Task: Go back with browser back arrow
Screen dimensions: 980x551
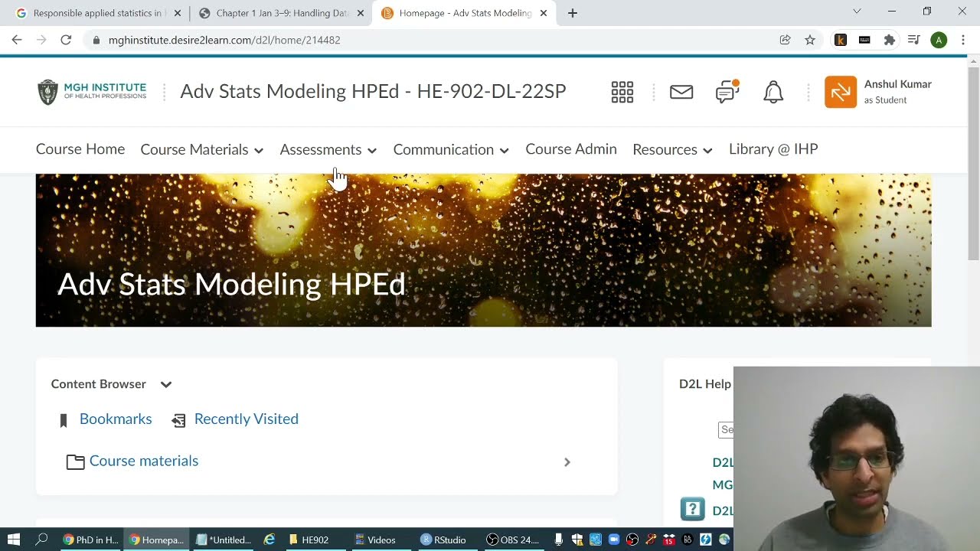Action: (x=17, y=40)
